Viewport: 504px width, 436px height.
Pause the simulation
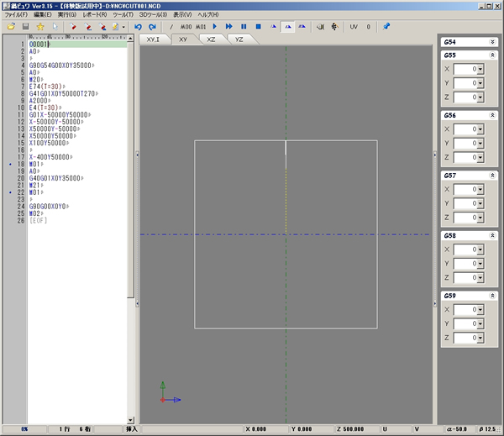click(x=244, y=26)
